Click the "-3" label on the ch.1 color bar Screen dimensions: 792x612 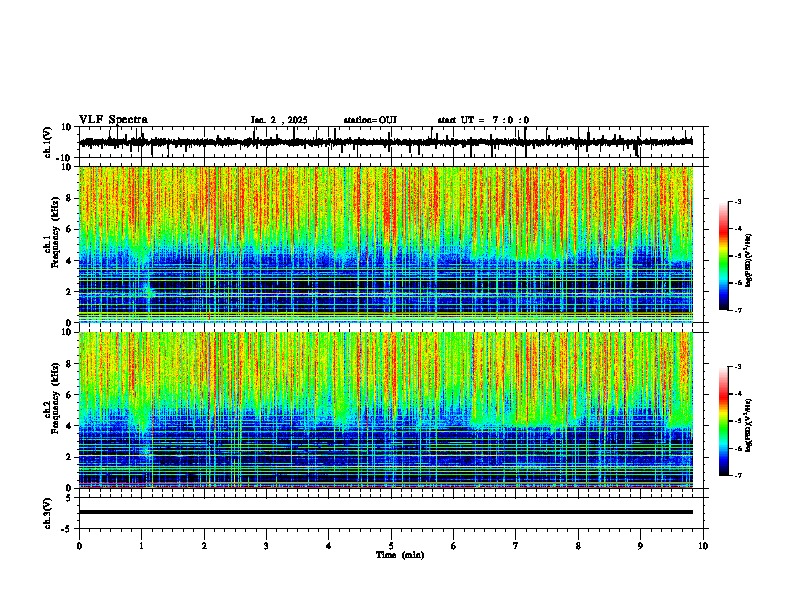pyautogui.click(x=738, y=201)
